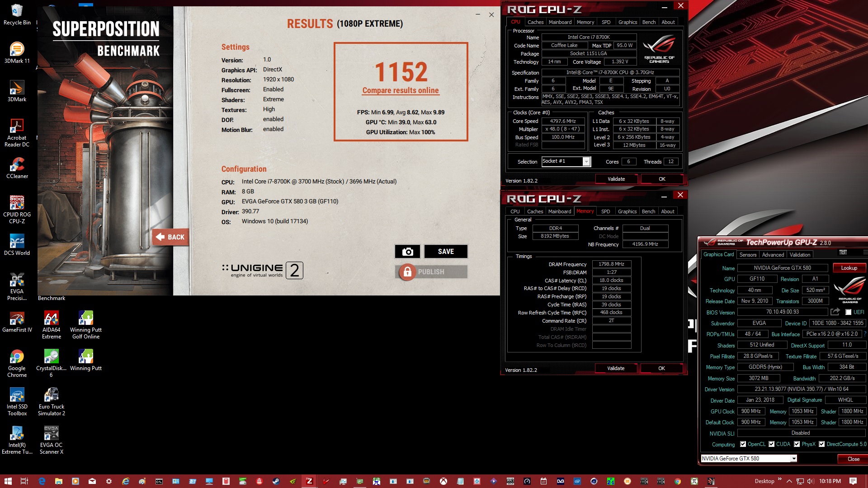Click the volume speaker icon in system tray
The height and width of the screenshot is (488, 868).
811,481
